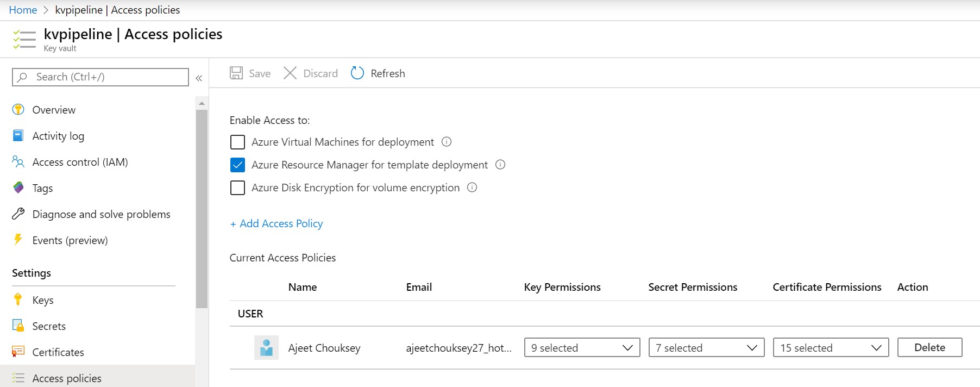Click the Tags icon in sidebar
Viewport: 980px width, 387px height.
tap(18, 188)
